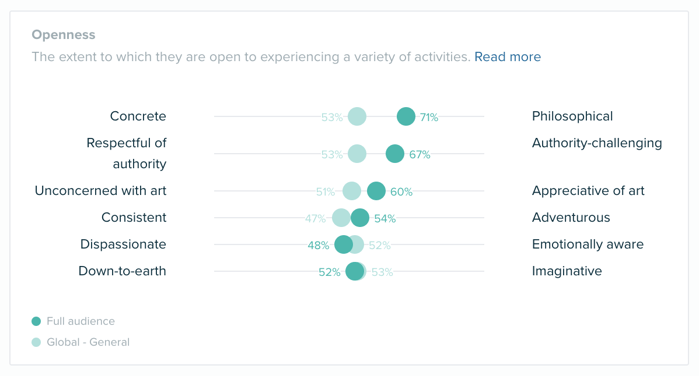Image resolution: width=699 pixels, height=376 pixels.
Task: Click the Imaginative trait label
Action: (x=567, y=271)
